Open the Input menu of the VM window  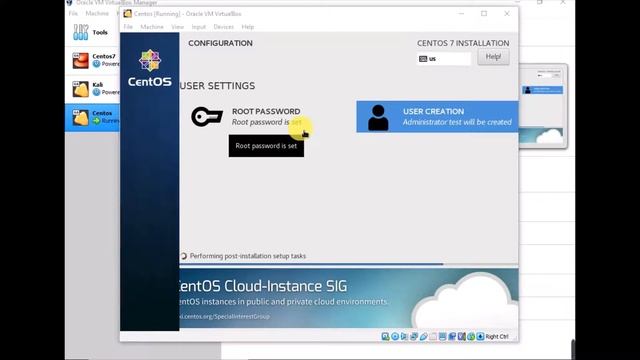pos(199,27)
